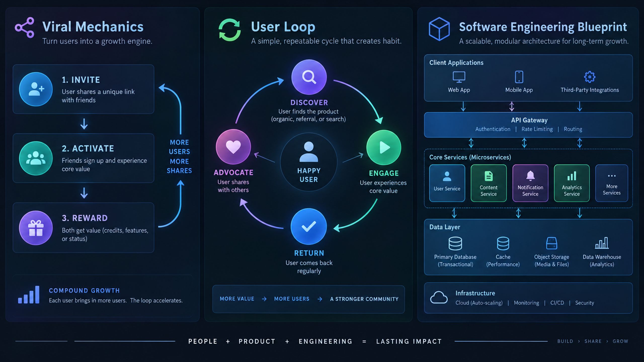Open the Analytics Service tile
This screenshot has width=644, height=362.
coord(572,183)
